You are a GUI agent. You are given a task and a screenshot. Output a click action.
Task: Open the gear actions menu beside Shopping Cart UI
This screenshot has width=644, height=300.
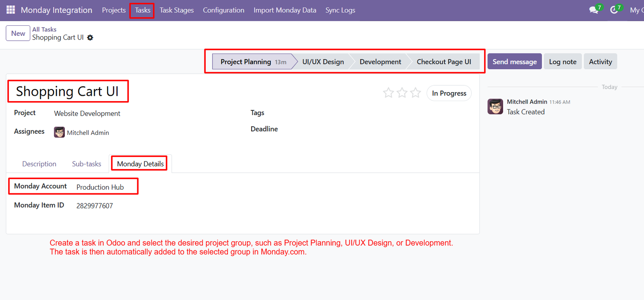pos(90,37)
